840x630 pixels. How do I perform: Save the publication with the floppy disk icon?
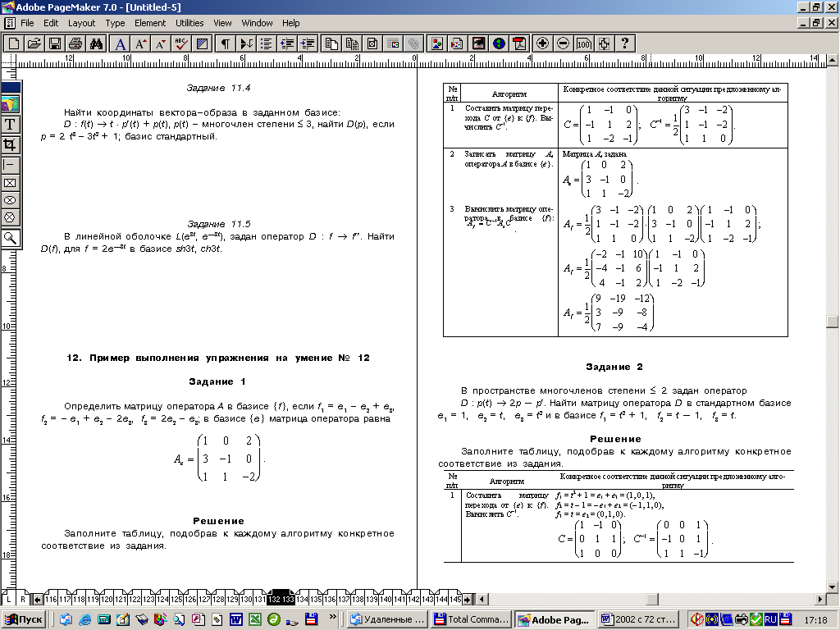tap(54, 43)
